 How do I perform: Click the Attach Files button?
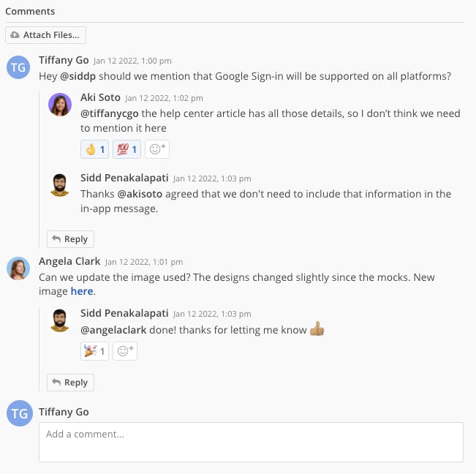pos(45,35)
